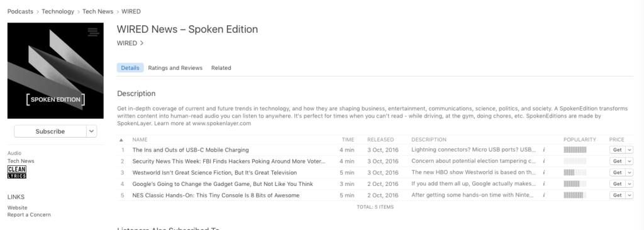
Task: Show info for Westworld episode description
Action: point(544,172)
